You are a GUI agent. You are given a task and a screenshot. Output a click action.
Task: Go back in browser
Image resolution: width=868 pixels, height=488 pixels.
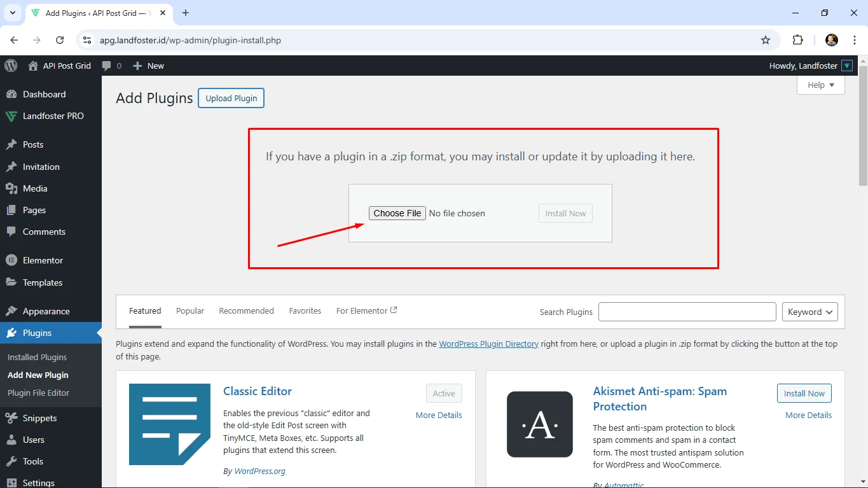(x=14, y=40)
